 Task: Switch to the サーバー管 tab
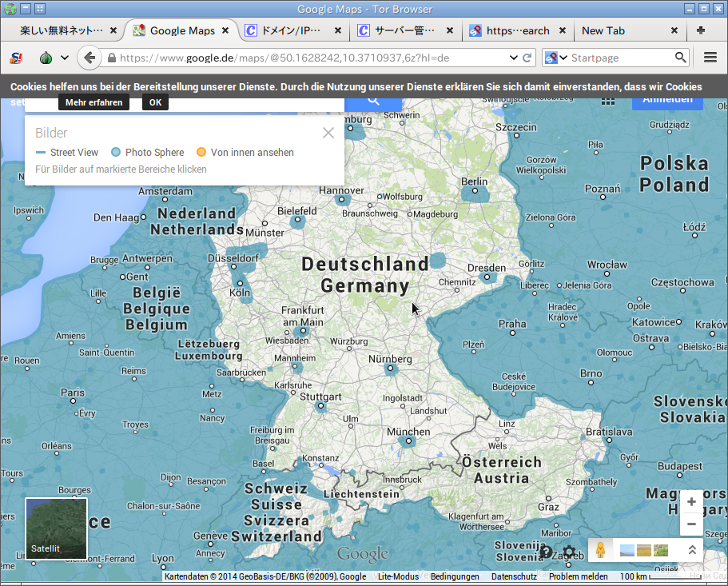405,30
